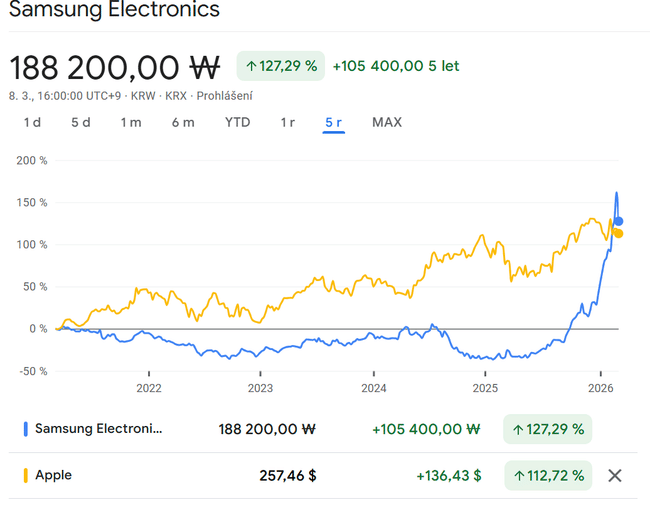Image resolution: width=650 pixels, height=505 pixels.
Task: Click the blue Samsung legend color bar
Action: [x=25, y=429]
